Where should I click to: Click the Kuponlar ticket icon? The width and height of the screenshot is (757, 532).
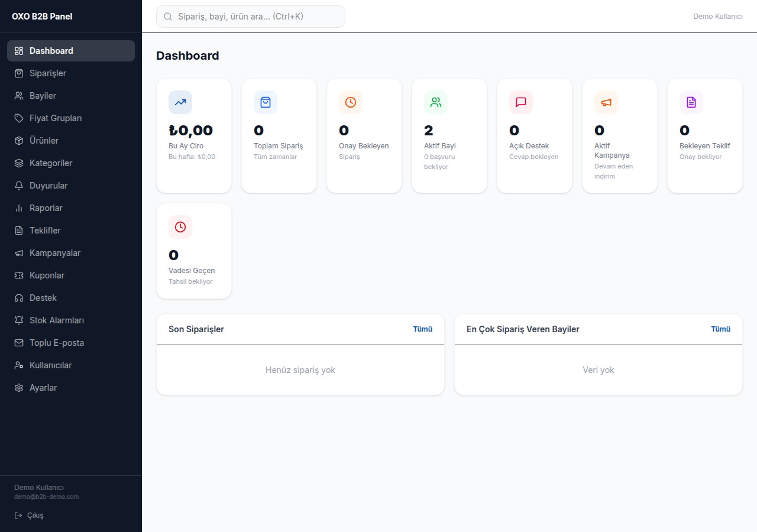(x=19, y=275)
